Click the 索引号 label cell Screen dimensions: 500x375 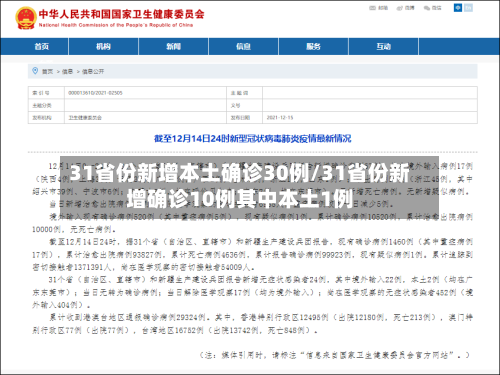tap(46, 93)
